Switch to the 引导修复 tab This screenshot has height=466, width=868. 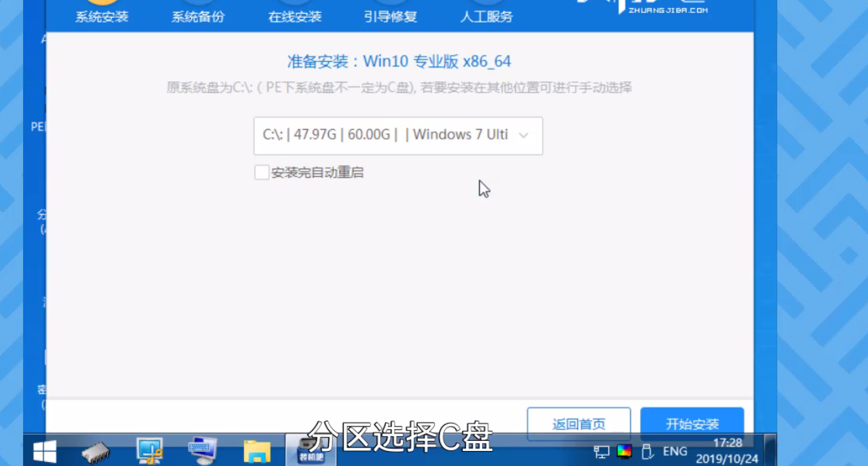[391, 17]
